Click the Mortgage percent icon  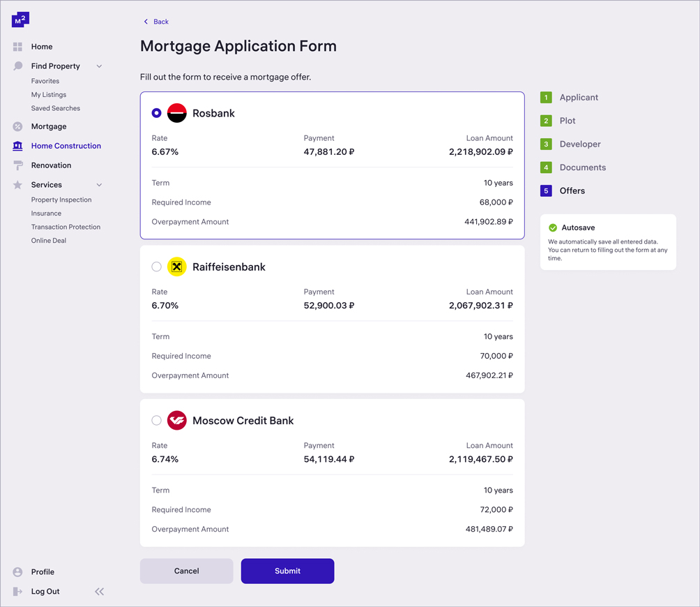(18, 126)
